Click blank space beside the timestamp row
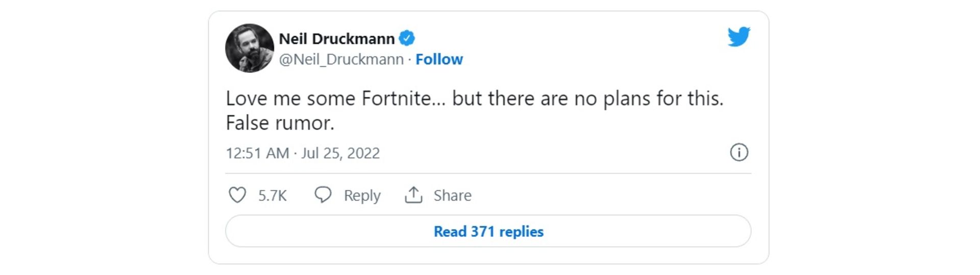 554,153
